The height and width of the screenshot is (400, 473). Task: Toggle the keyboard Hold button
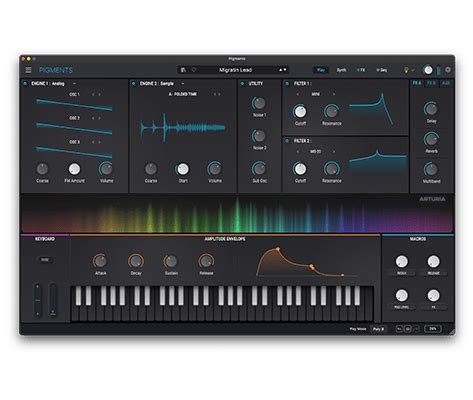click(x=45, y=260)
